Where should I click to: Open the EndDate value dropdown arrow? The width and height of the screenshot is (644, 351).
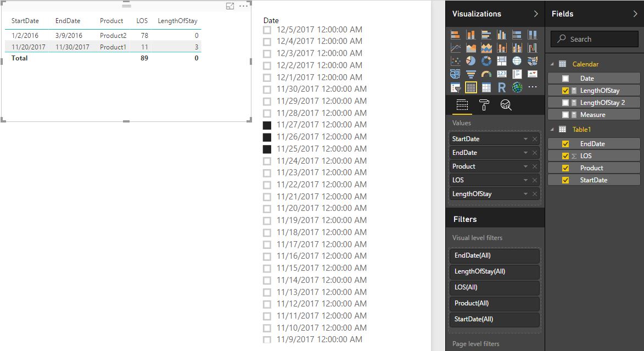click(525, 153)
